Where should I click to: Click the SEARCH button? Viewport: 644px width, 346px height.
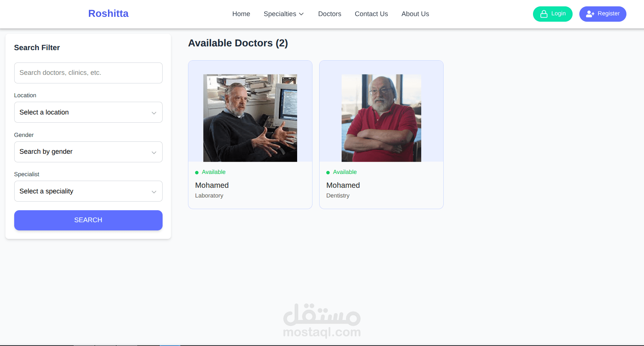pos(88,220)
